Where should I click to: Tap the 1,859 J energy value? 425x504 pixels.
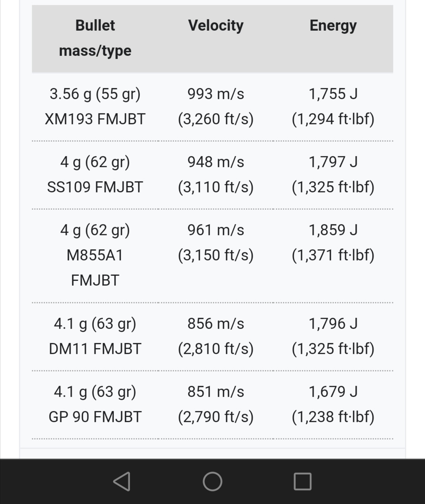[333, 230]
